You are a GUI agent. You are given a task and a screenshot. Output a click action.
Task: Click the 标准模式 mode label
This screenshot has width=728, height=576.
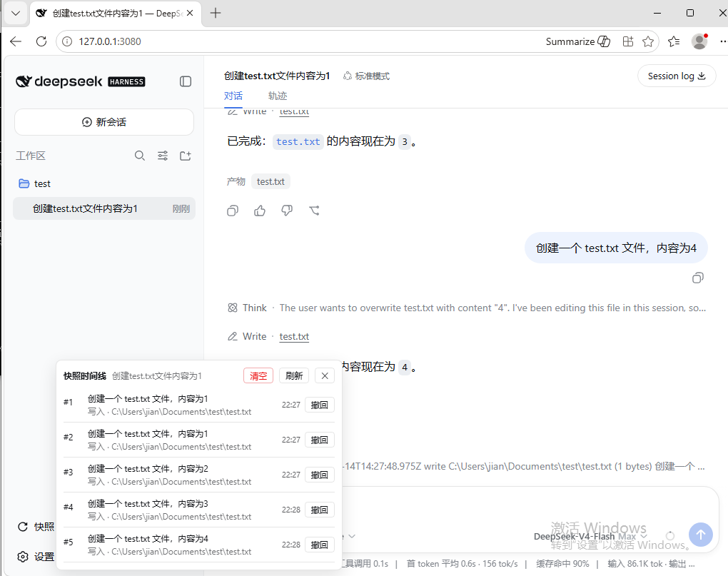coord(367,76)
